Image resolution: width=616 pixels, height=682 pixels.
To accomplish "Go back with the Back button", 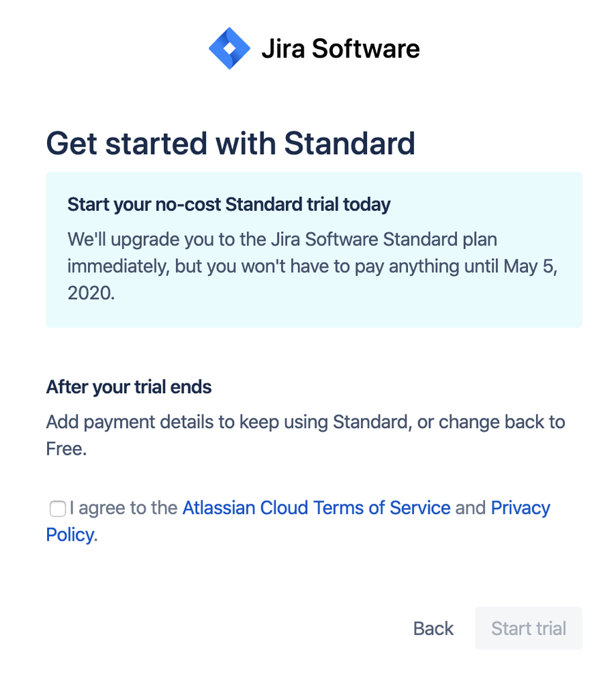I will tap(433, 628).
